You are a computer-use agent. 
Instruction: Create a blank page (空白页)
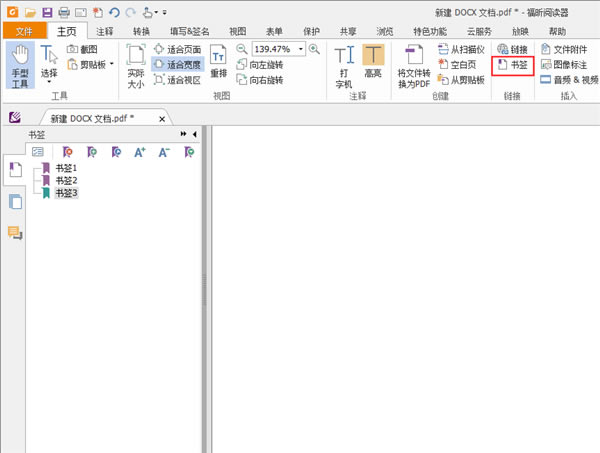click(458, 65)
